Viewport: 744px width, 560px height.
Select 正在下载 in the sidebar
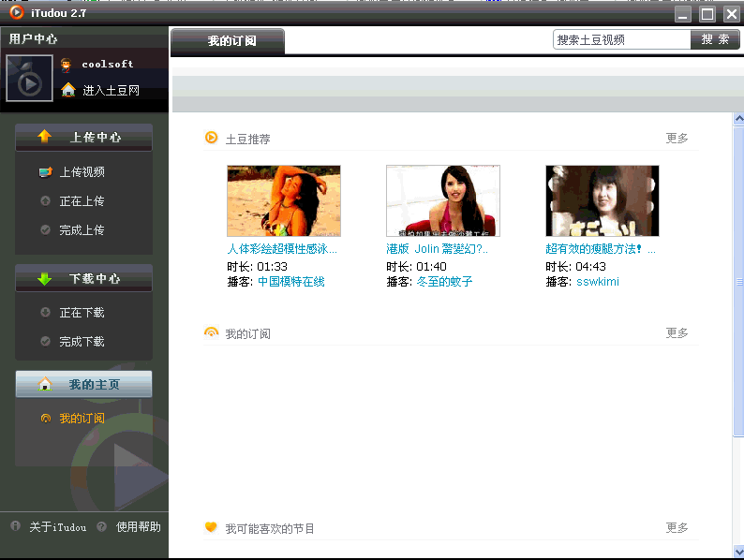(82, 313)
